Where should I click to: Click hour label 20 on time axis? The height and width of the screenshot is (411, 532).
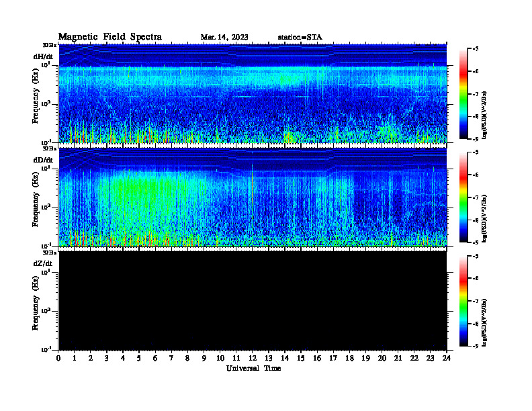(x=382, y=359)
